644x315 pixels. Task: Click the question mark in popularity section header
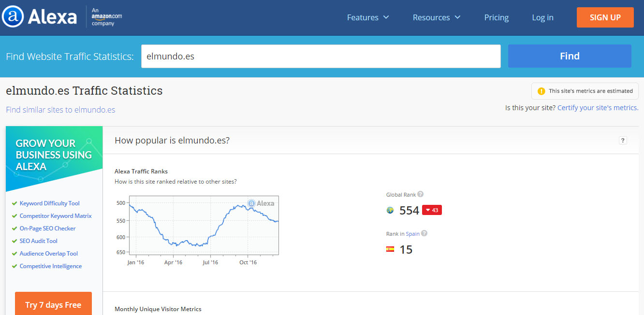pyautogui.click(x=623, y=141)
